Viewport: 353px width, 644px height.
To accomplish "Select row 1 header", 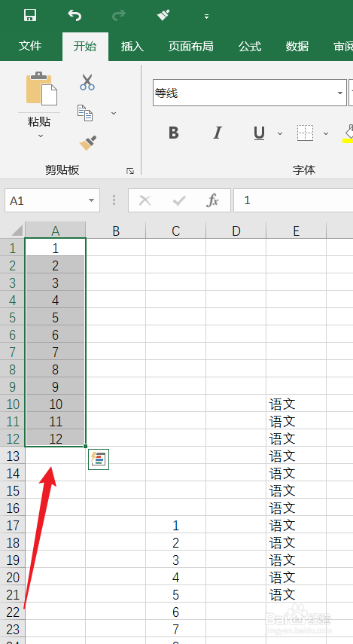I will (13, 248).
